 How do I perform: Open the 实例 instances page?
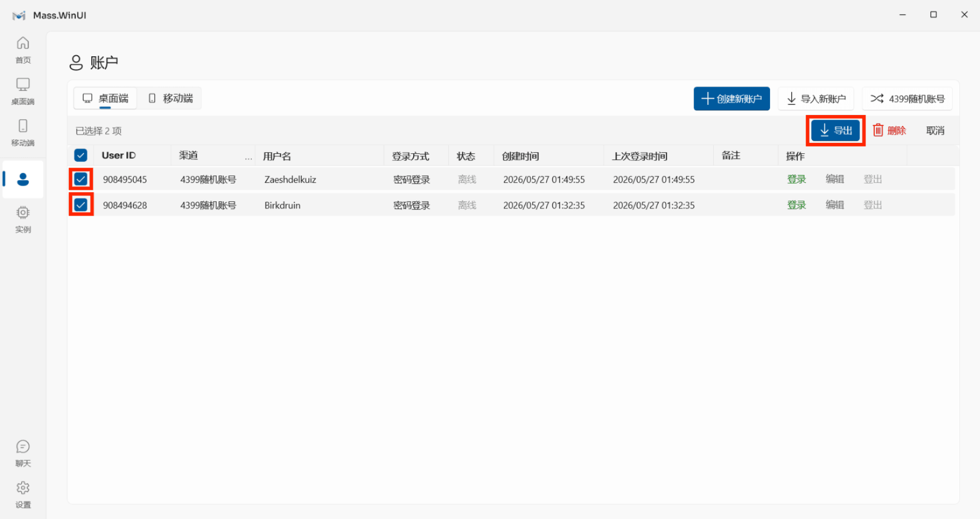click(x=23, y=219)
